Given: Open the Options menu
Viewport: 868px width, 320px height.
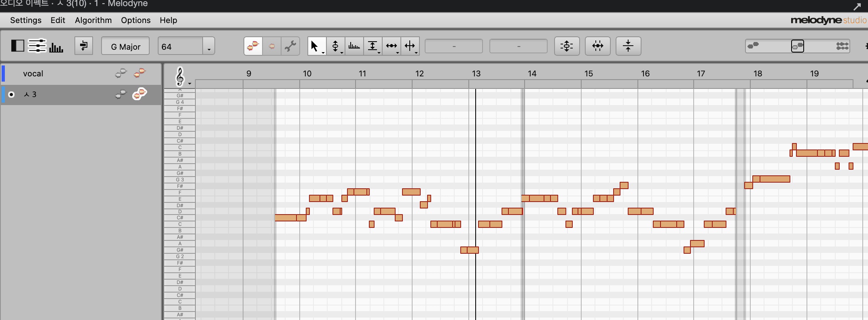Looking at the screenshot, I should [135, 20].
